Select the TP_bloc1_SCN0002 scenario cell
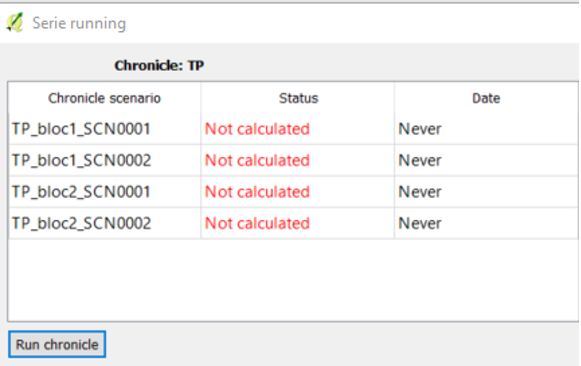This screenshot has width=581, height=366. click(x=105, y=160)
